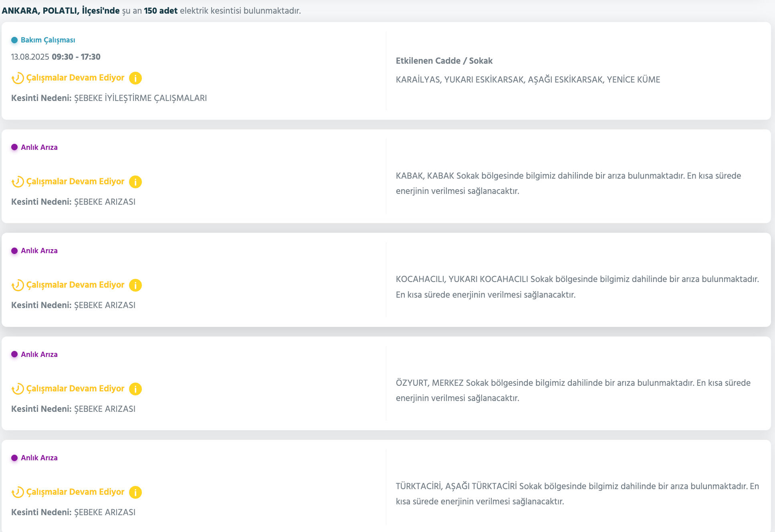Click Çalışmalar Devam Ediyor in TÜRKTACİRİ card
This screenshot has width=775, height=532.
pos(75,492)
